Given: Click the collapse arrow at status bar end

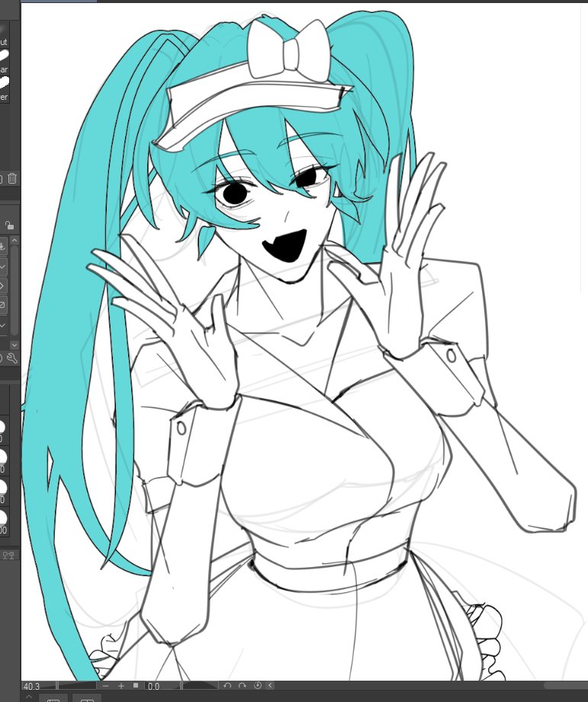Looking at the screenshot, I should pyautogui.click(x=270, y=685).
